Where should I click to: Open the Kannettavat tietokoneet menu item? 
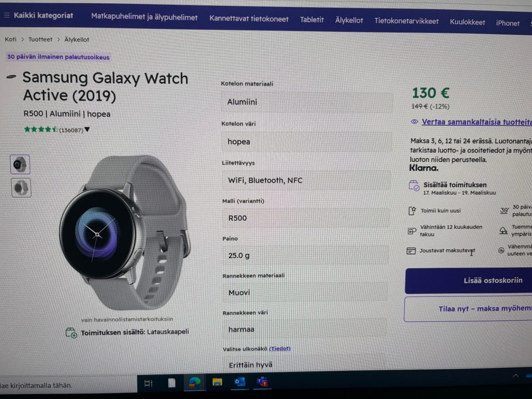tap(249, 19)
